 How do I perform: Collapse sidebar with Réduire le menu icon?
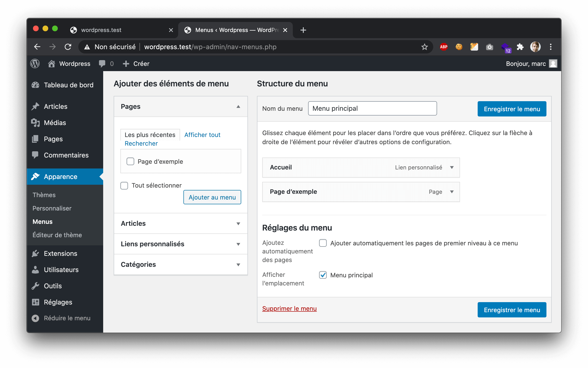point(35,318)
